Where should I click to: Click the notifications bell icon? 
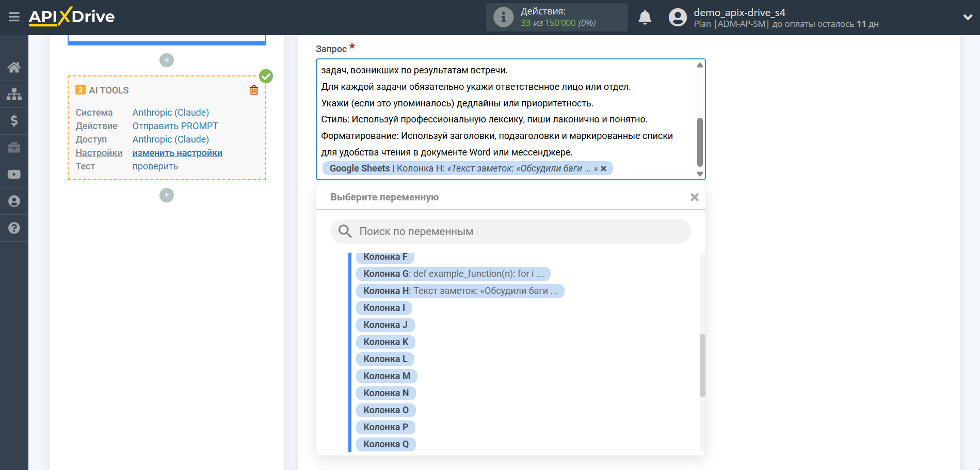(645, 18)
